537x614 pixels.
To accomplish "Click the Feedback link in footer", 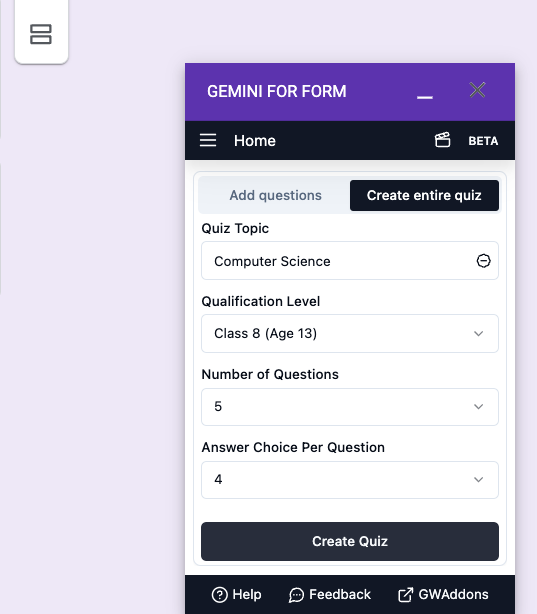I will coord(340,594).
